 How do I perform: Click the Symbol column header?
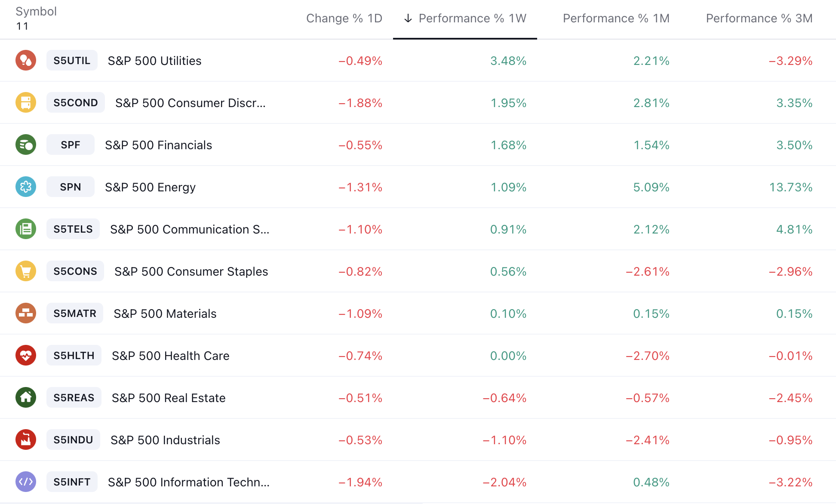(x=36, y=12)
